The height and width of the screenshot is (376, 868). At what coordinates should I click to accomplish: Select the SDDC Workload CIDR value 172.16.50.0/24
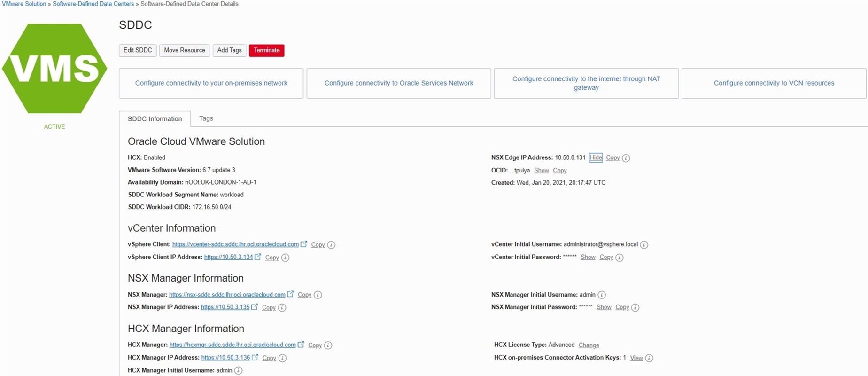212,207
